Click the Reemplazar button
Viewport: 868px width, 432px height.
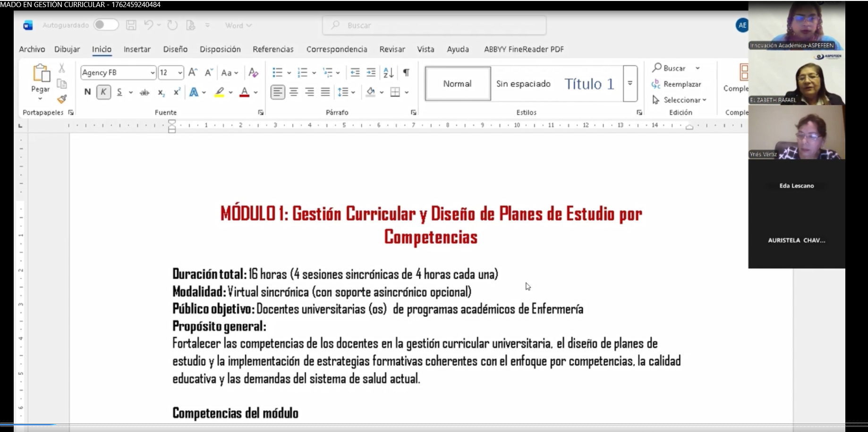[x=677, y=84]
